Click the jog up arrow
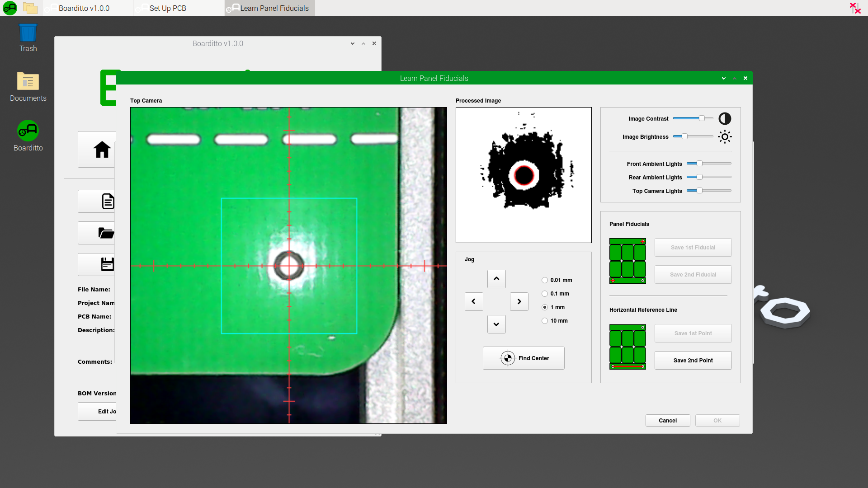The height and width of the screenshot is (488, 868). click(496, 279)
